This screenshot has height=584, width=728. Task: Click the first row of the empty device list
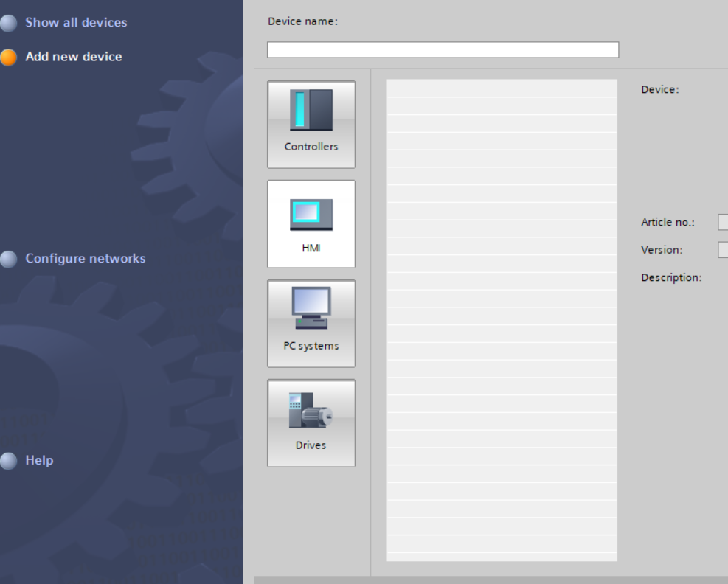click(502, 88)
